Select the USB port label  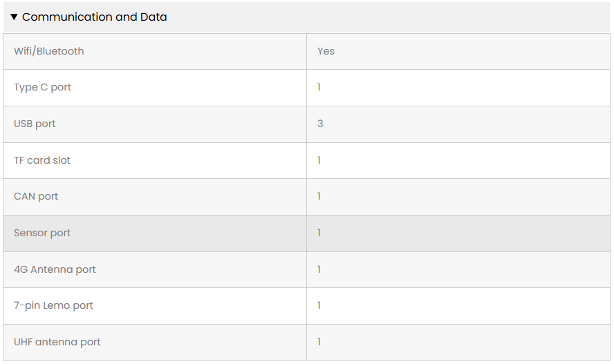(35, 124)
